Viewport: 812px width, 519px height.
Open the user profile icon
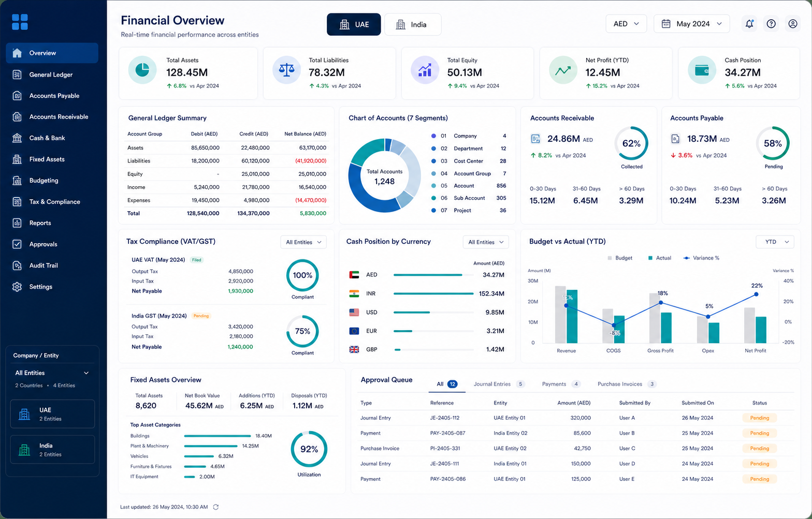pos(793,24)
